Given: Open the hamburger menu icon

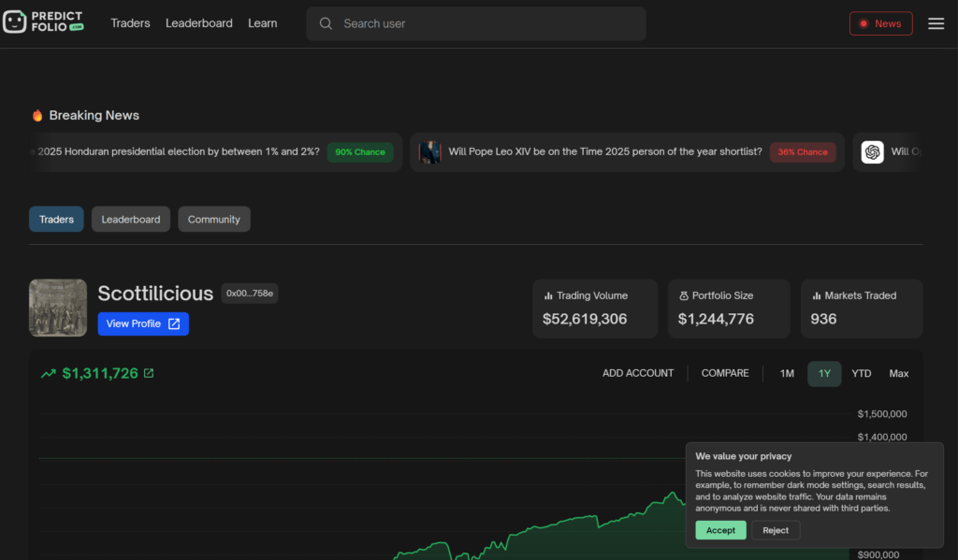Looking at the screenshot, I should pos(936,23).
